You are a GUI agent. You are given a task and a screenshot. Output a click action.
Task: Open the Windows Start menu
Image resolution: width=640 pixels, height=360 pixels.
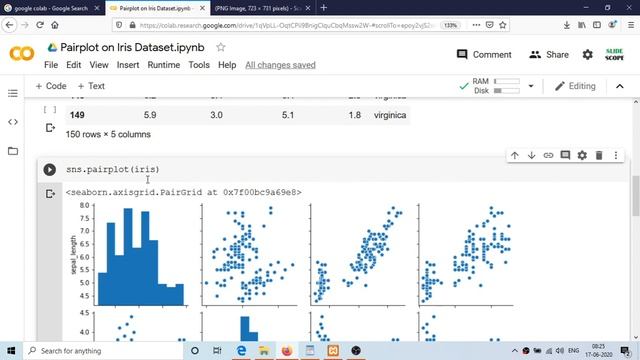11,351
